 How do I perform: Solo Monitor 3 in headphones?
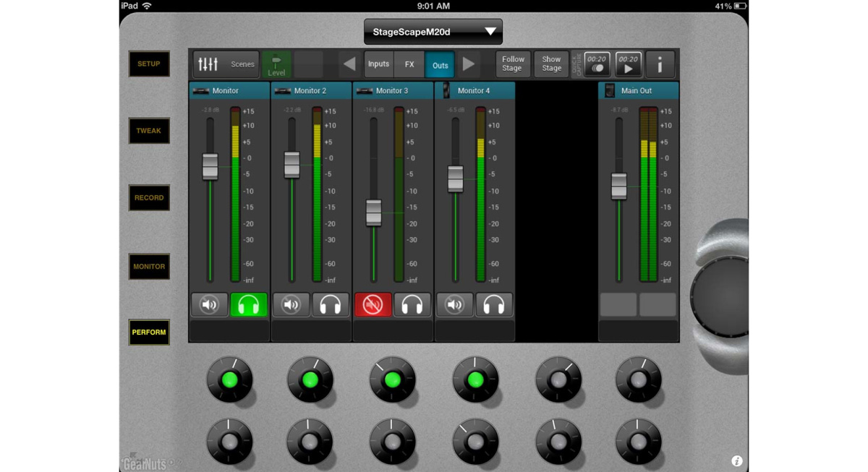(x=412, y=305)
